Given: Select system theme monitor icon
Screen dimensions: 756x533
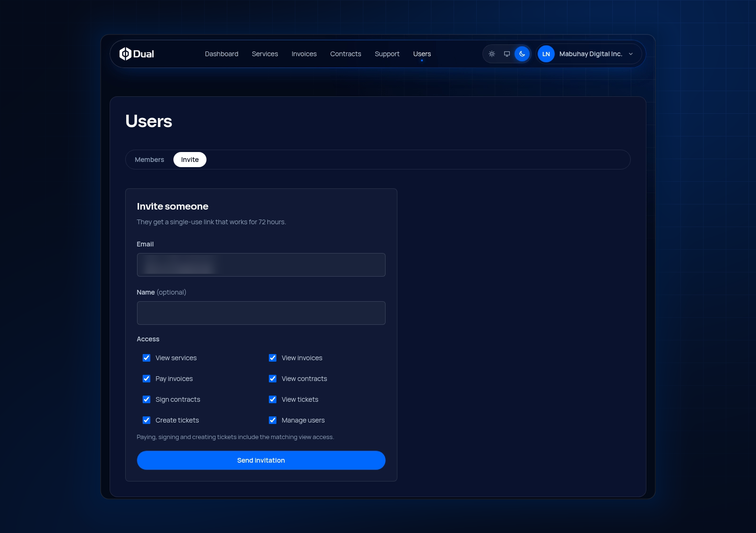Looking at the screenshot, I should coord(507,54).
